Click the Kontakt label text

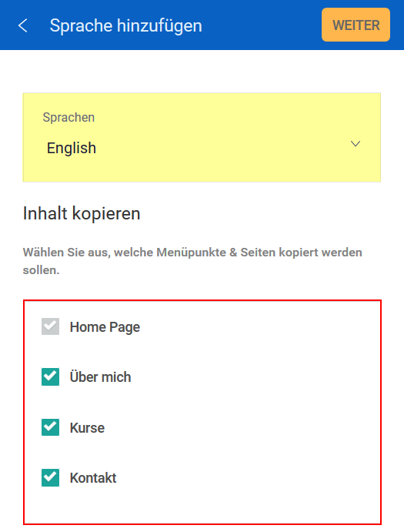(93, 477)
